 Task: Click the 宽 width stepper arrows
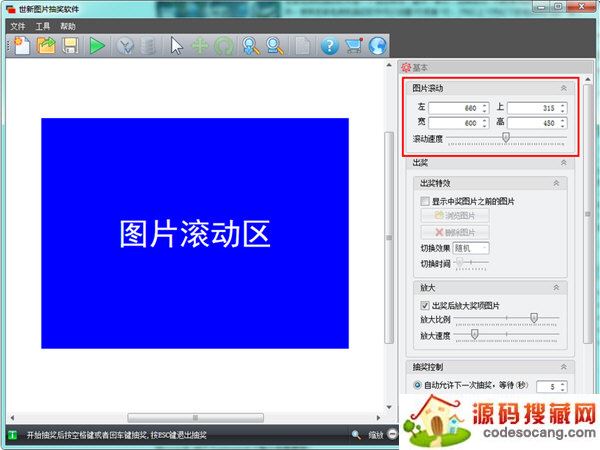pyautogui.click(x=484, y=123)
